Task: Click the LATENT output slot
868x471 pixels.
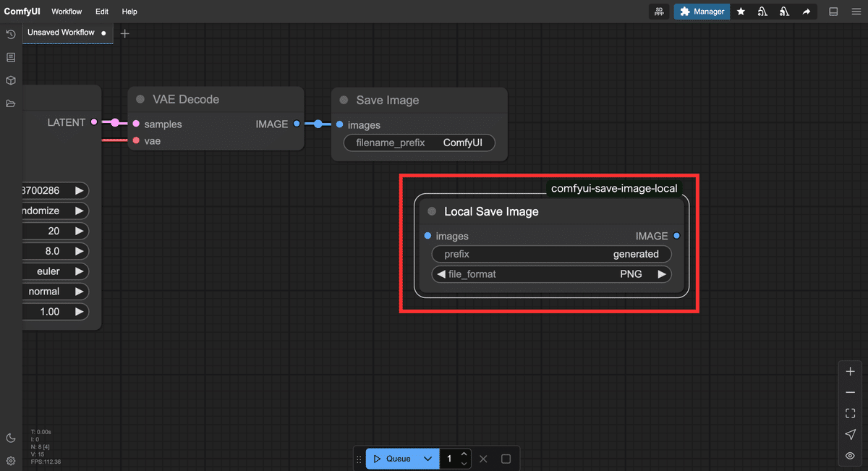Action: coord(94,122)
